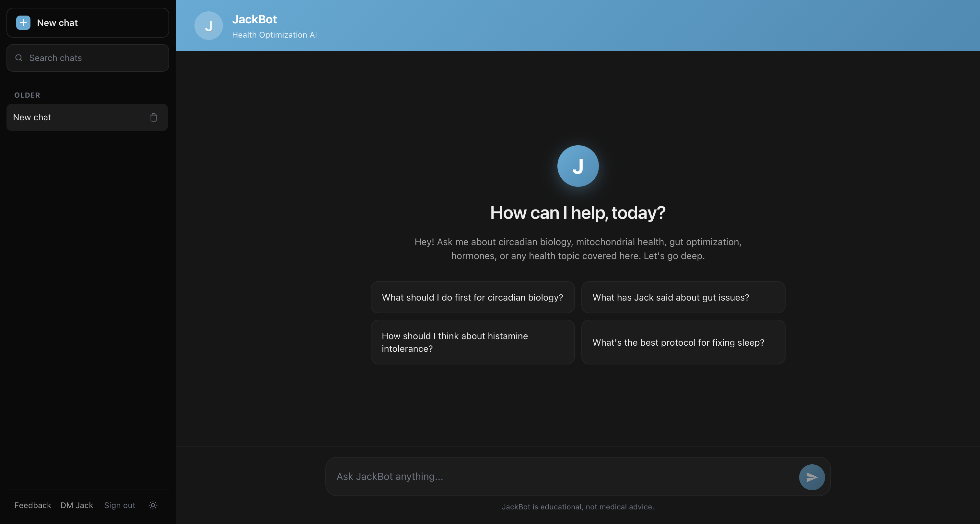Image resolution: width=980 pixels, height=524 pixels.
Task: Pick 'What has Jack said about gut issues?'
Action: coord(683,297)
